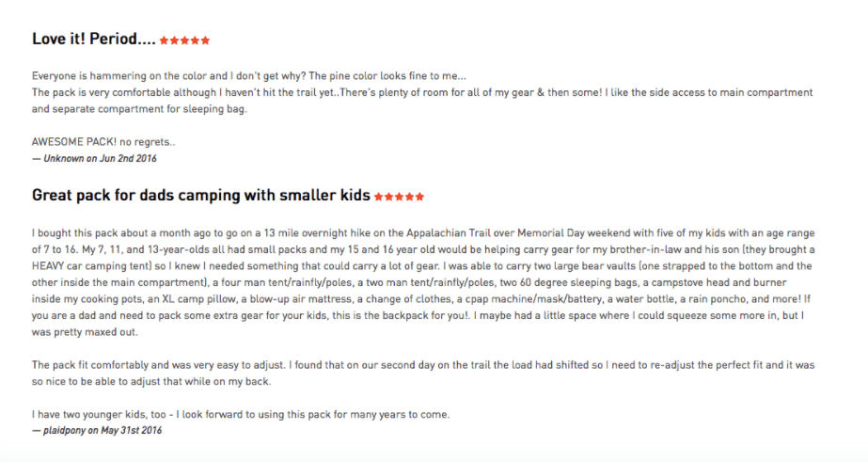
Task: Click the line 'I have two younger kids, too'
Action: click(x=241, y=414)
